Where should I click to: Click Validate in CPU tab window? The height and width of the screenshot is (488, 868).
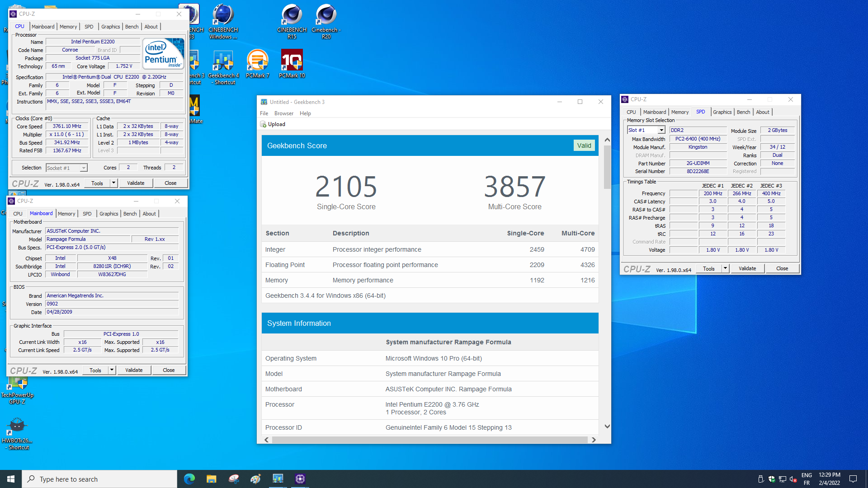coord(136,183)
